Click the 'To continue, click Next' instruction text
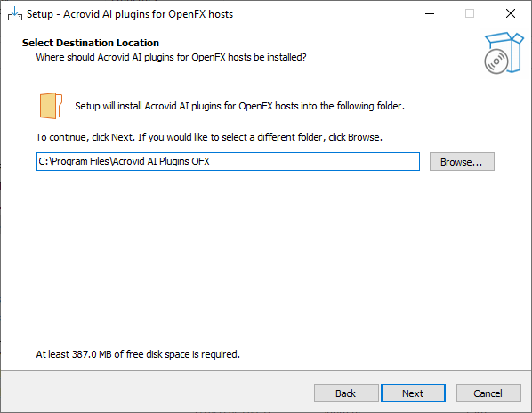The width and height of the screenshot is (532, 413). (209, 137)
